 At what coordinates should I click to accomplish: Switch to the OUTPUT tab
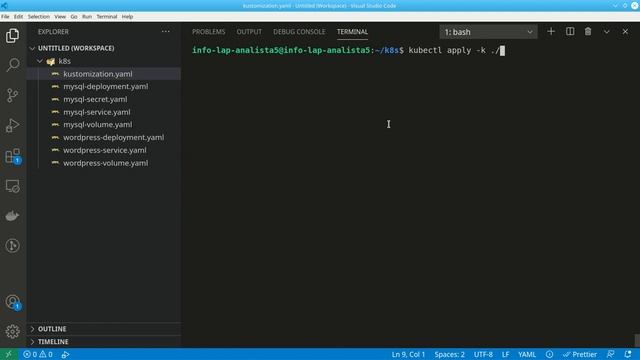[249, 32]
